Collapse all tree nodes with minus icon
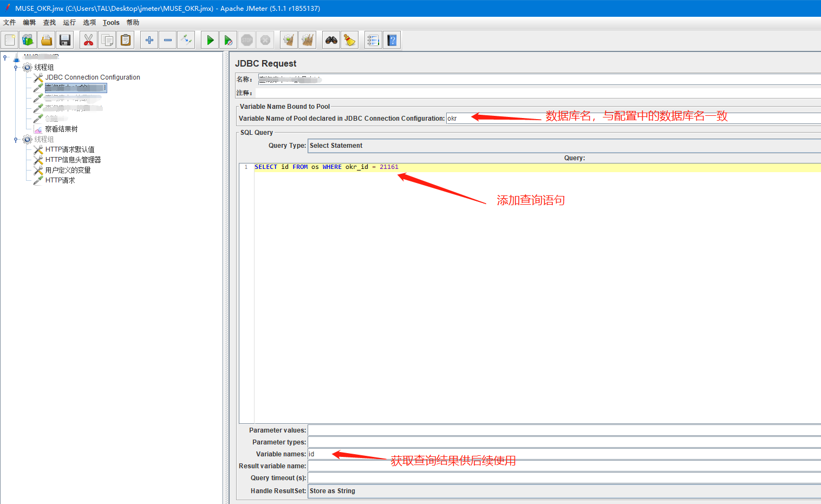 [168, 40]
